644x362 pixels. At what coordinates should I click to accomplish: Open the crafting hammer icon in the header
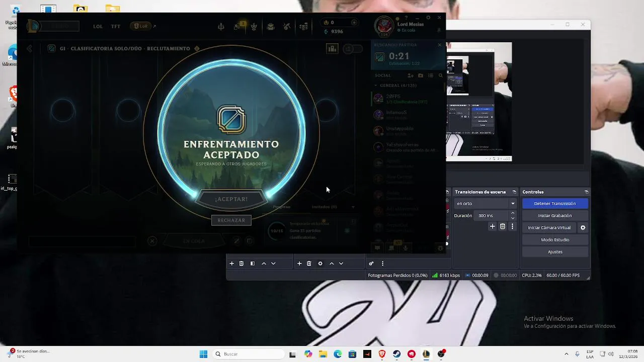click(287, 27)
